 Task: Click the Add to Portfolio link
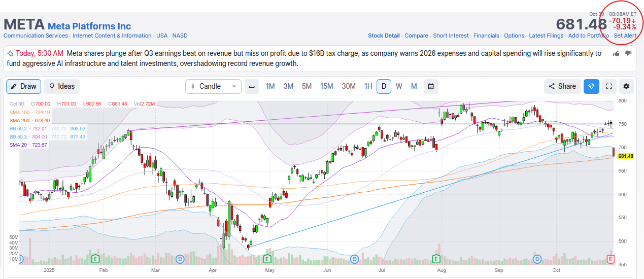pyautogui.click(x=588, y=36)
